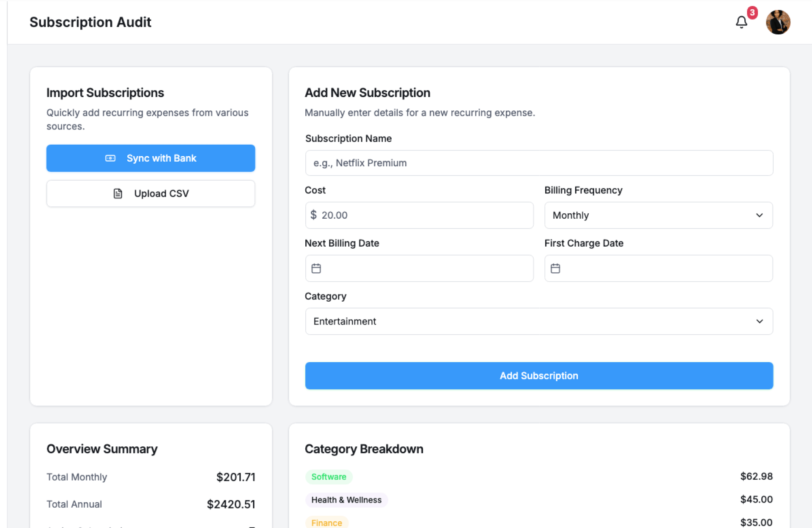The width and height of the screenshot is (812, 528).
Task: Click the Category chevron arrow
Action: pos(760,321)
